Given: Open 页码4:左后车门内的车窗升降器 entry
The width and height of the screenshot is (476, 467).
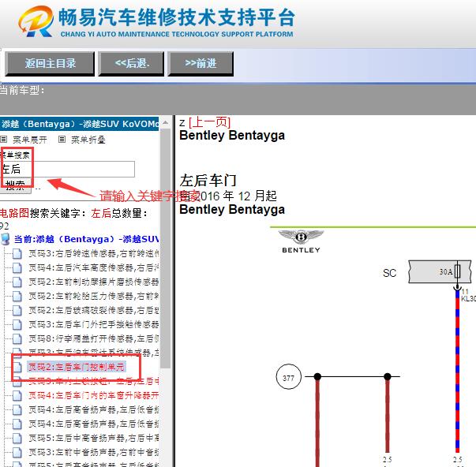Looking at the screenshot, I should pyautogui.click(x=93, y=395).
